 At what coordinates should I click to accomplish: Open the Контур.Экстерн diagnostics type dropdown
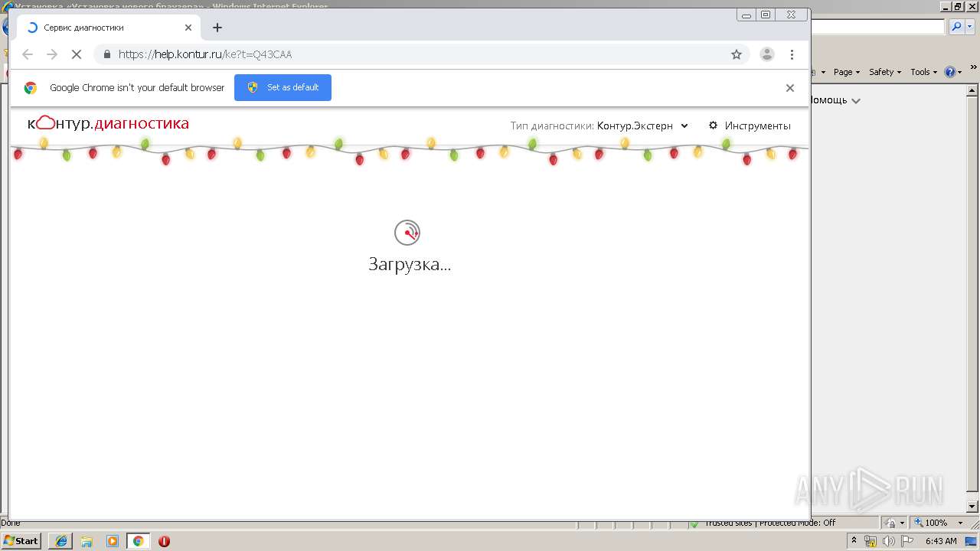click(x=642, y=126)
